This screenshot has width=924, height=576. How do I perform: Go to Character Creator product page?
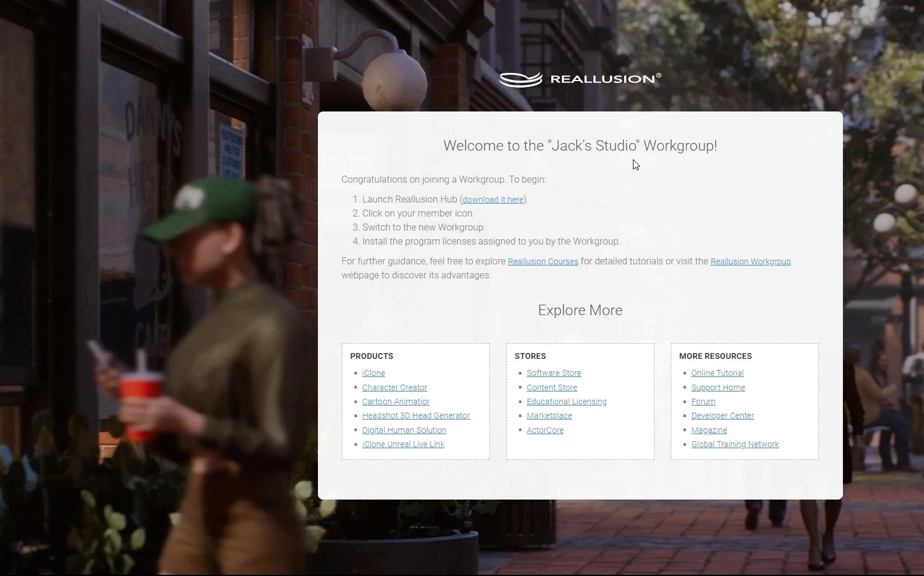pos(394,388)
